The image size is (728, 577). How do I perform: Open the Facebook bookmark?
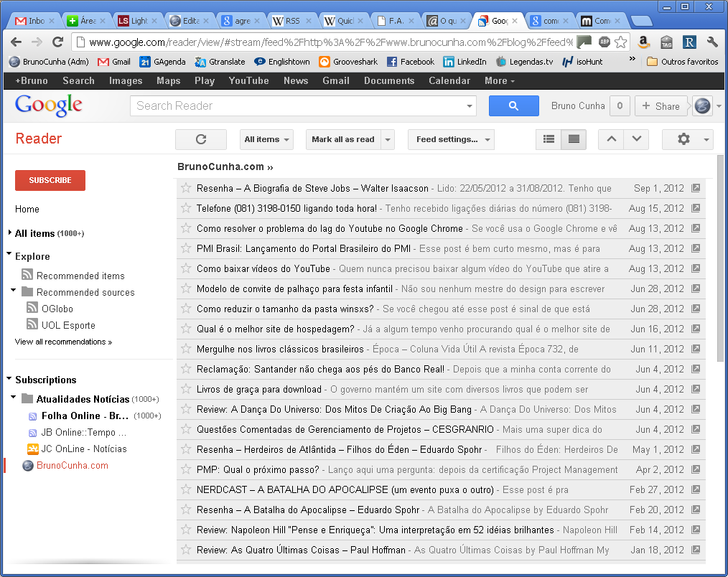[x=411, y=62]
